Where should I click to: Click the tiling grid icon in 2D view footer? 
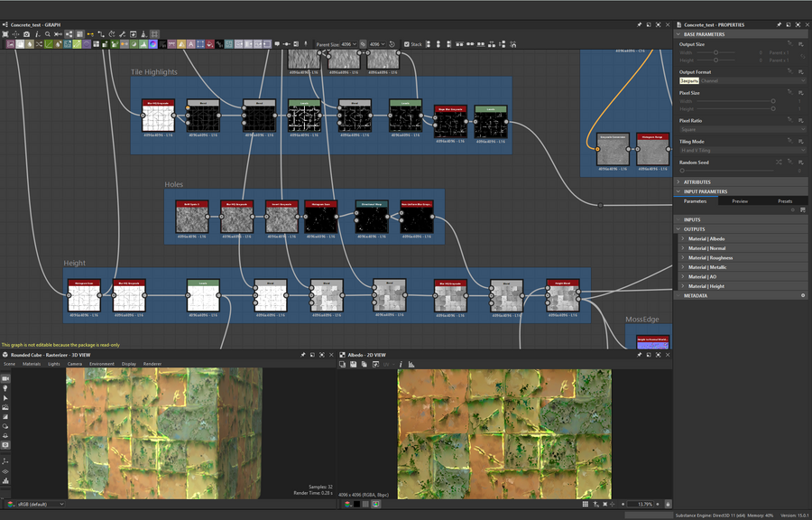[586, 504]
